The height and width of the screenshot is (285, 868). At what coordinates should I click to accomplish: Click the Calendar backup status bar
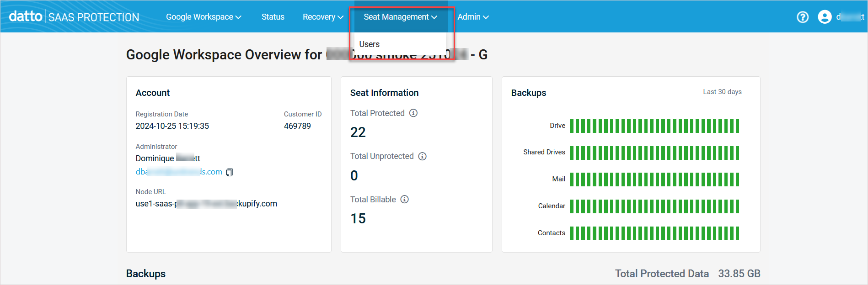pyautogui.click(x=654, y=206)
